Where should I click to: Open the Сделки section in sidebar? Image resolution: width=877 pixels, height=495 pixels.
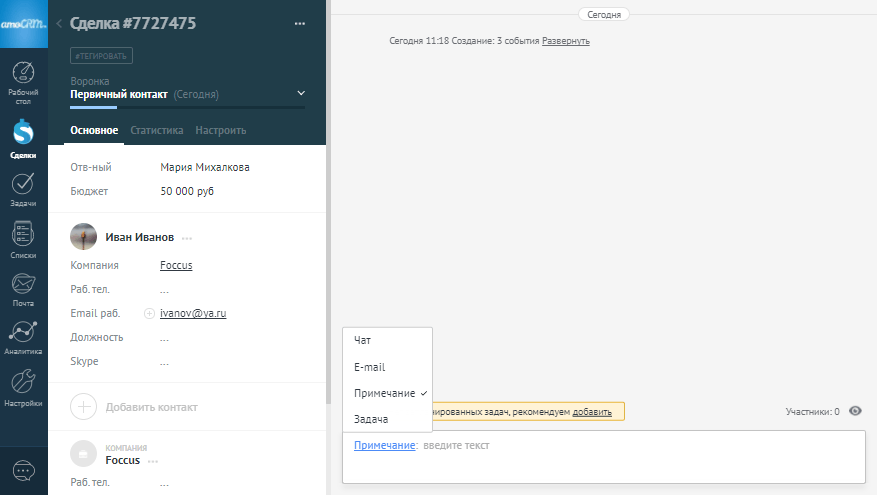(24, 138)
